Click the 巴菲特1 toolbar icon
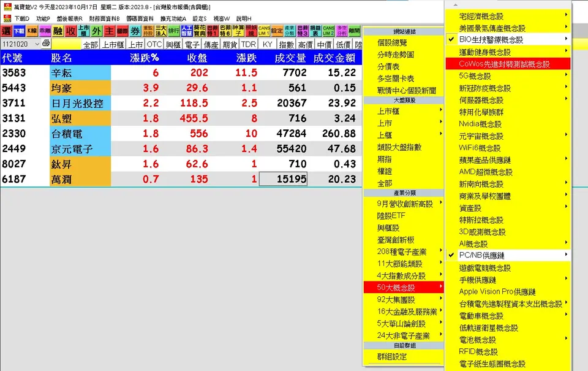Image resolution: width=588 pixels, height=371 pixels. point(213,31)
